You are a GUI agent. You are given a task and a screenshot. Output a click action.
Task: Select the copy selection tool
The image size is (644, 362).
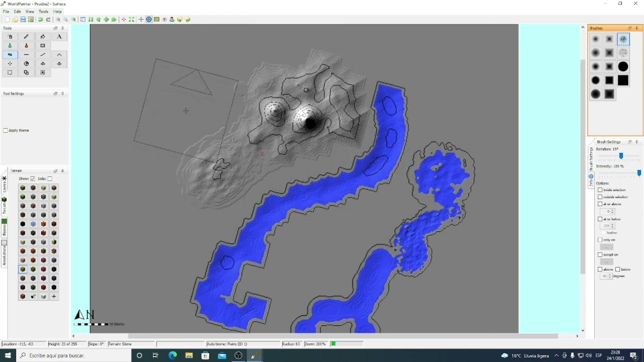pos(26,73)
